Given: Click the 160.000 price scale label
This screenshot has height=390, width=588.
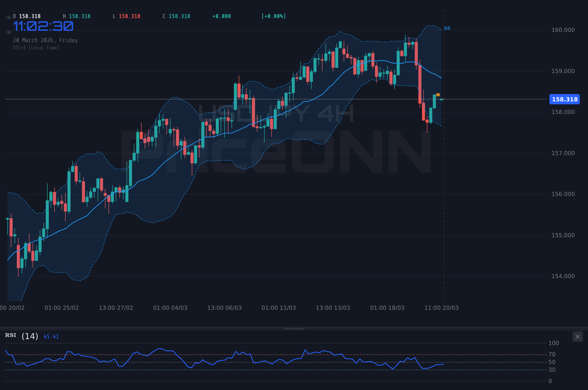Looking at the screenshot, I should [x=563, y=30].
